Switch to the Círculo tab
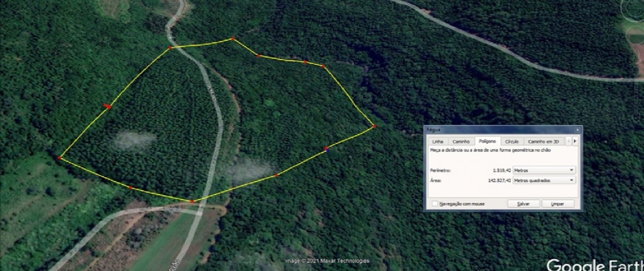This screenshot has height=271, width=644. tap(512, 142)
